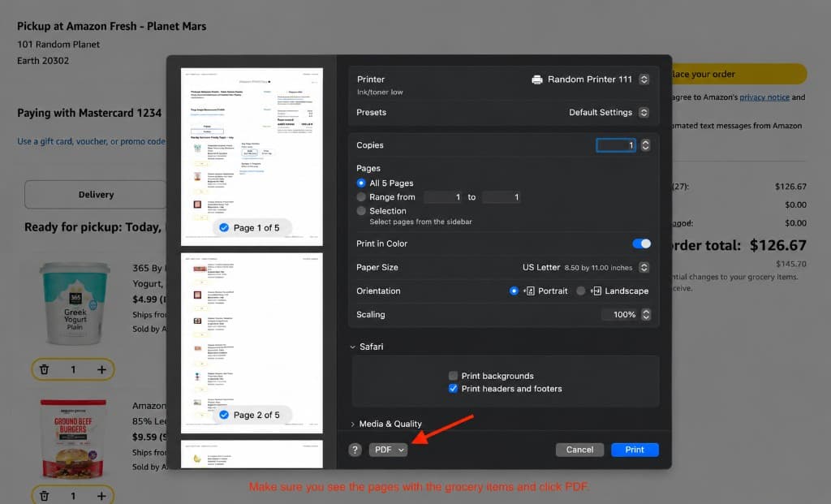Cancel the print dialog
The height and width of the screenshot is (504, 831).
579,450
